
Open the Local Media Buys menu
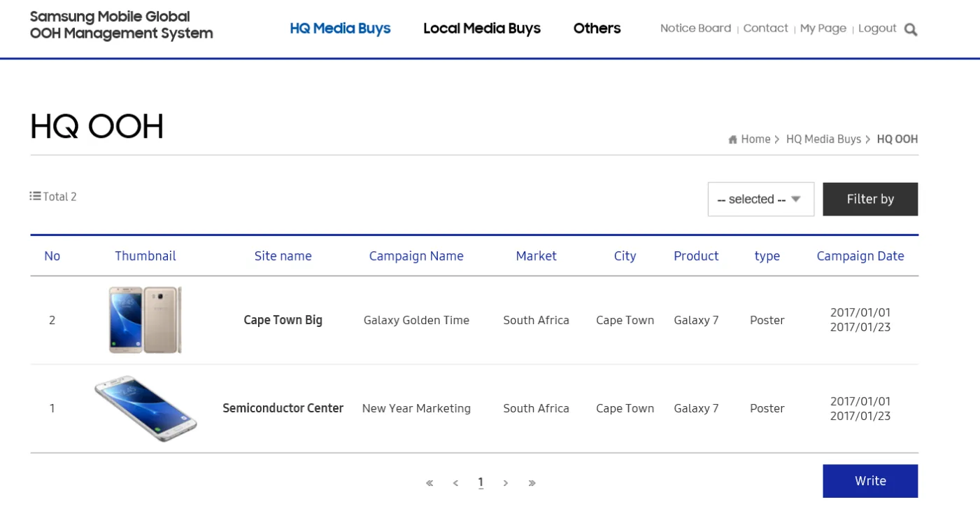coord(482,29)
